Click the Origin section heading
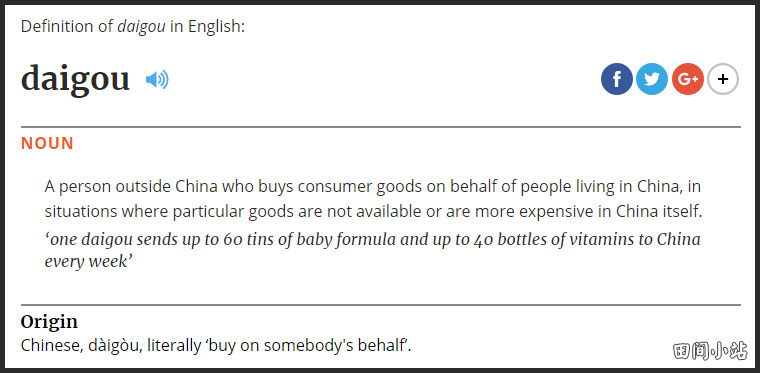The height and width of the screenshot is (373, 760). [49, 322]
